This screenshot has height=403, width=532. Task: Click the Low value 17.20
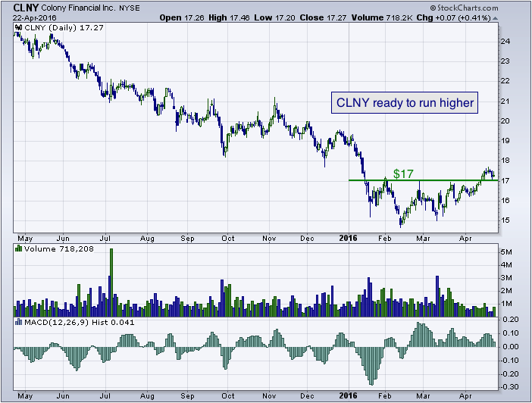pos(285,17)
